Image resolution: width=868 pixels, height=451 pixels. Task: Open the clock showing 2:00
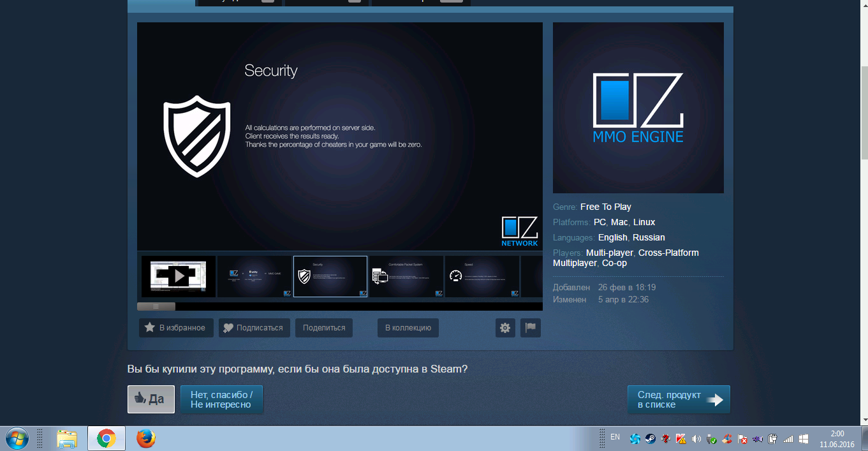coord(837,439)
